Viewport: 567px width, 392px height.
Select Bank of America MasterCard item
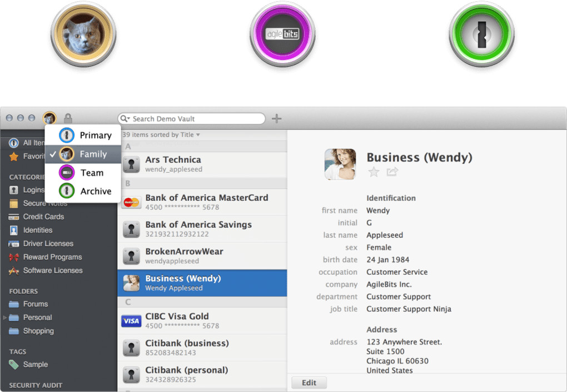click(x=202, y=202)
